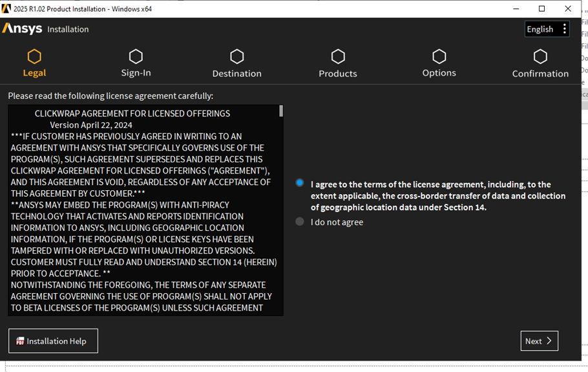Click the license agreement scrollbar thumb

pyautogui.click(x=281, y=111)
